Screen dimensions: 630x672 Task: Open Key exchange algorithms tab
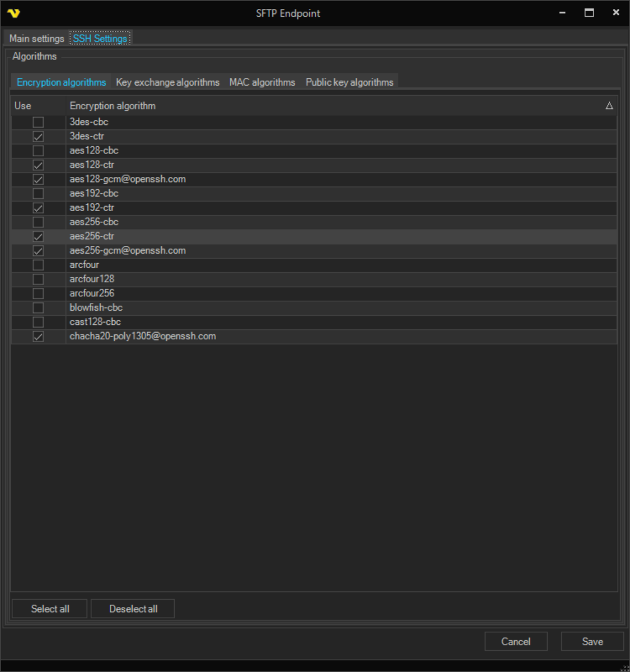[167, 82]
